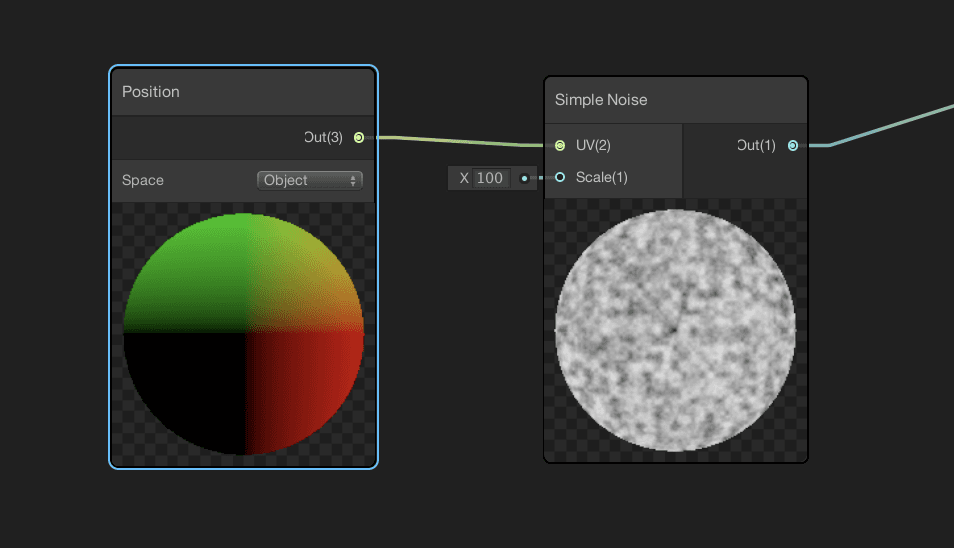Click the Scale(1) input port circle
The height and width of the screenshot is (548, 954).
point(560,178)
